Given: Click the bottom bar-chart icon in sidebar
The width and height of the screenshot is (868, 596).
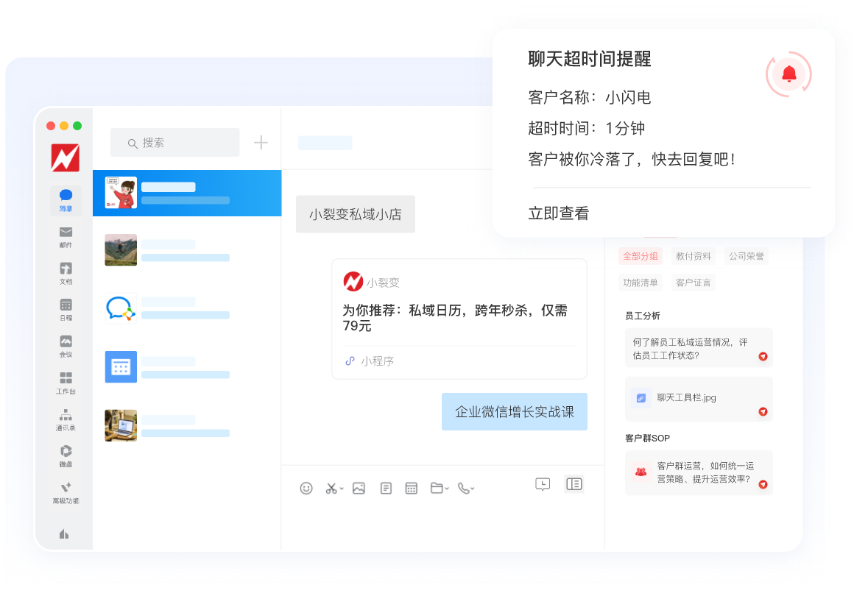Looking at the screenshot, I should (64, 533).
